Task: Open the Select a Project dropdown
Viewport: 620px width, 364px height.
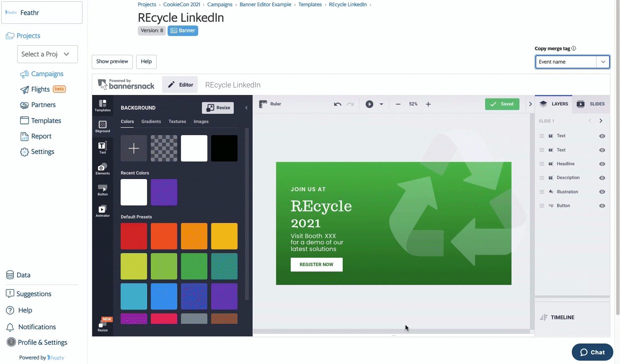Action: click(x=47, y=54)
